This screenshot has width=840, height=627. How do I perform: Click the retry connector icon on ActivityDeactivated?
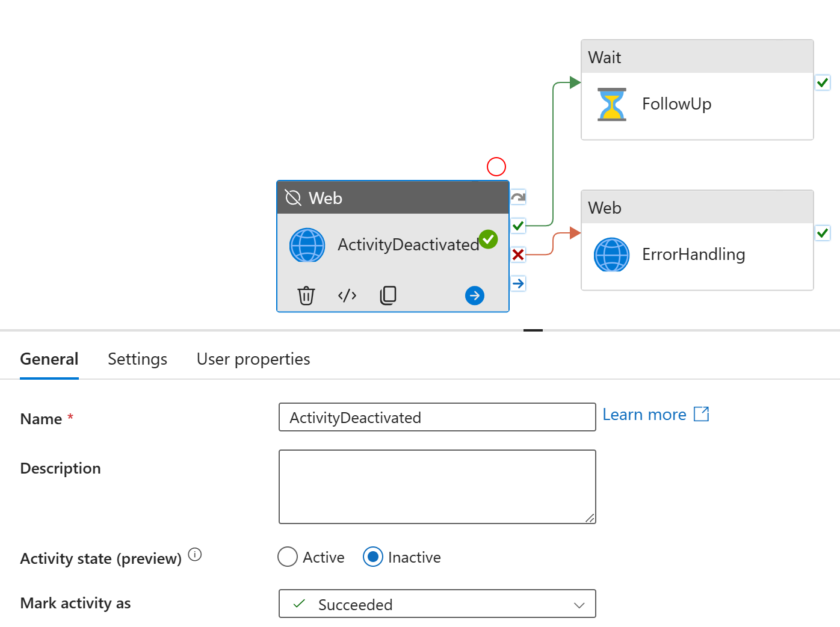pyautogui.click(x=517, y=197)
